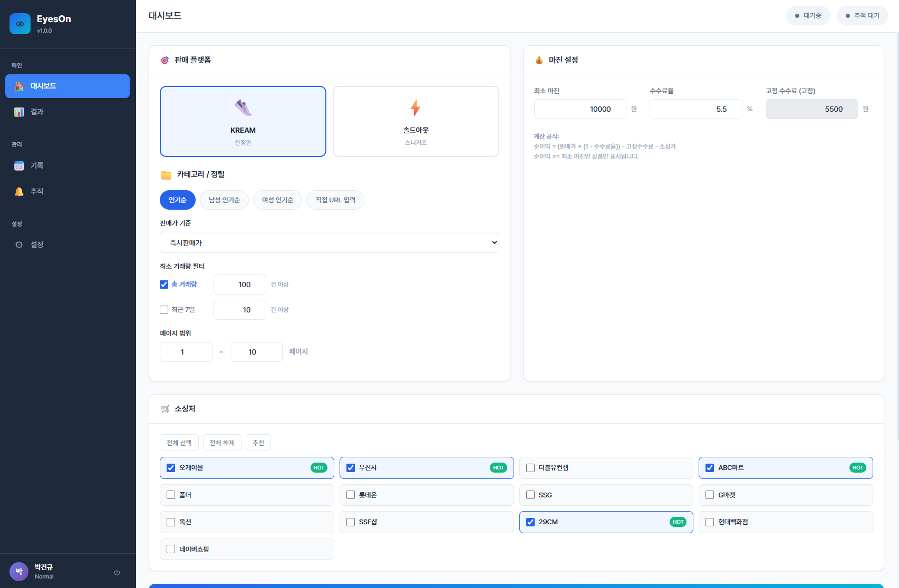Image resolution: width=899 pixels, height=588 pixels.
Task: Click the power icon next to 박건규
Action: pyautogui.click(x=117, y=572)
